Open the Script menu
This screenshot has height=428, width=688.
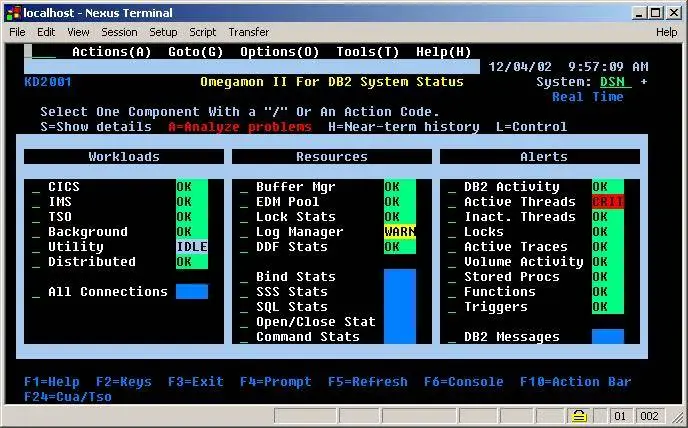(202, 32)
